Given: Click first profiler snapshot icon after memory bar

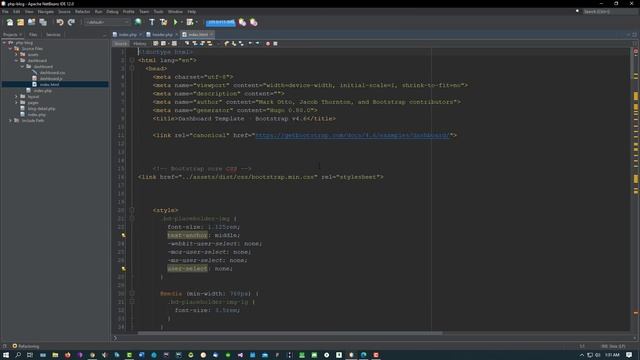Looking at the screenshot, I should tap(242, 22).
